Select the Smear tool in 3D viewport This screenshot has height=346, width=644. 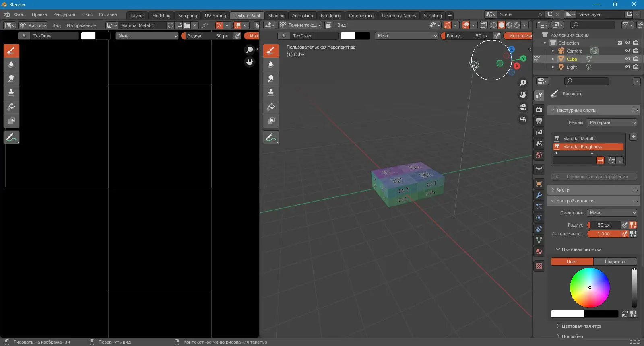tap(271, 78)
